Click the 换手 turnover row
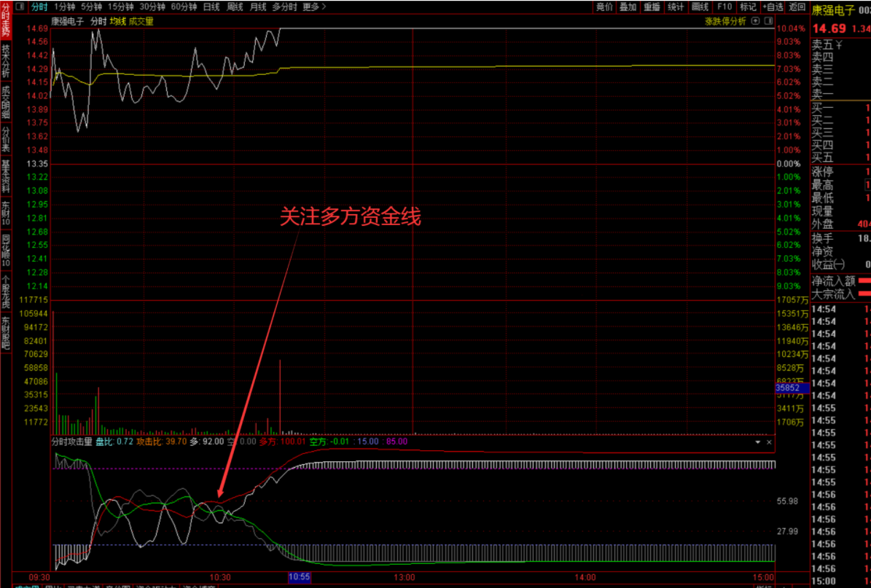Viewport: 871px width, 588px height. tap(841, 238)
